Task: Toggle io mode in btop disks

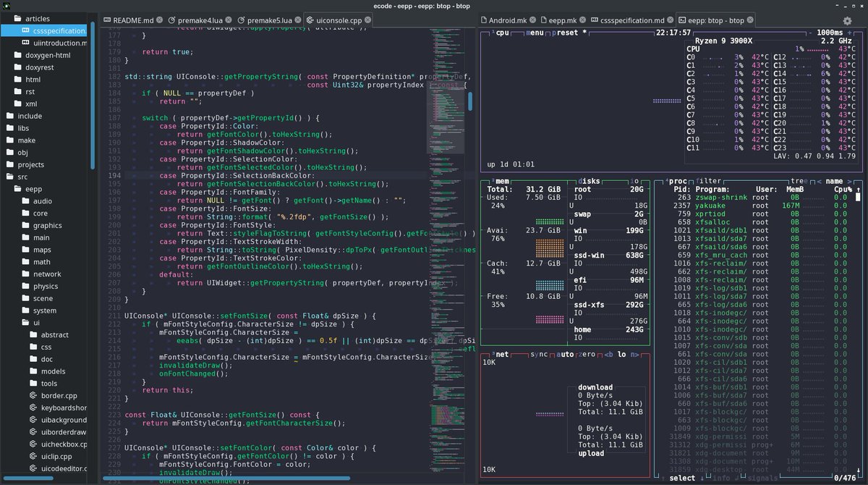Action: click(635, 181)
